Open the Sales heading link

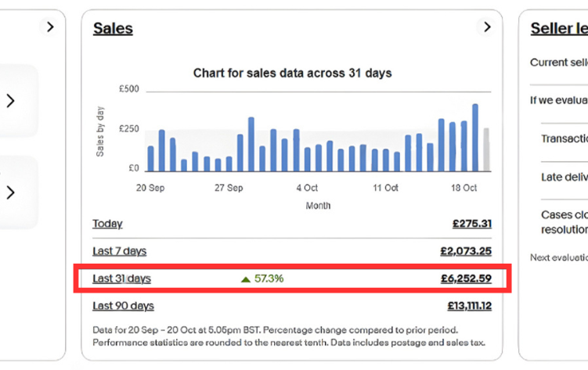click(x=113, y=29)
